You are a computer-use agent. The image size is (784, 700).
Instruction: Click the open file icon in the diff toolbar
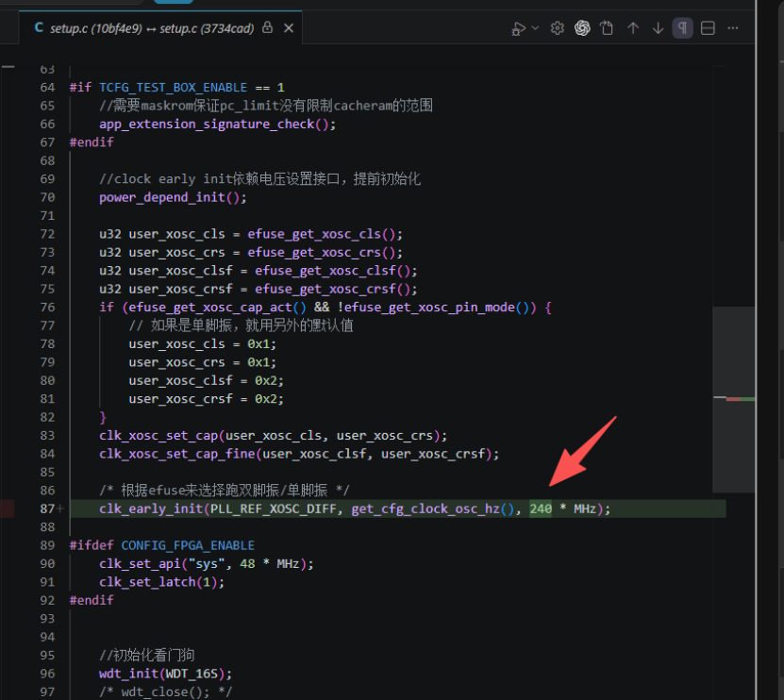coord(607,28)
